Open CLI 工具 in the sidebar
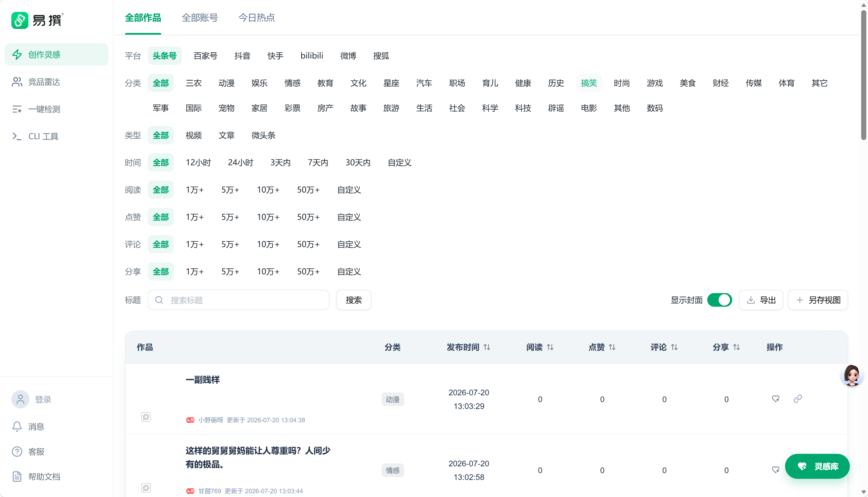The height and width of the screenshot is (497, 868). [56, 136]
